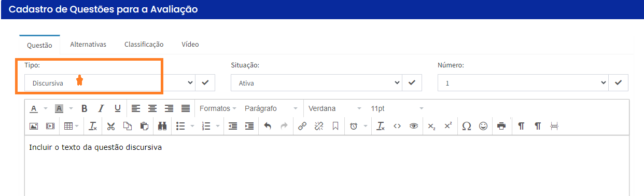Insert media video into the editor

coord(50,126)
